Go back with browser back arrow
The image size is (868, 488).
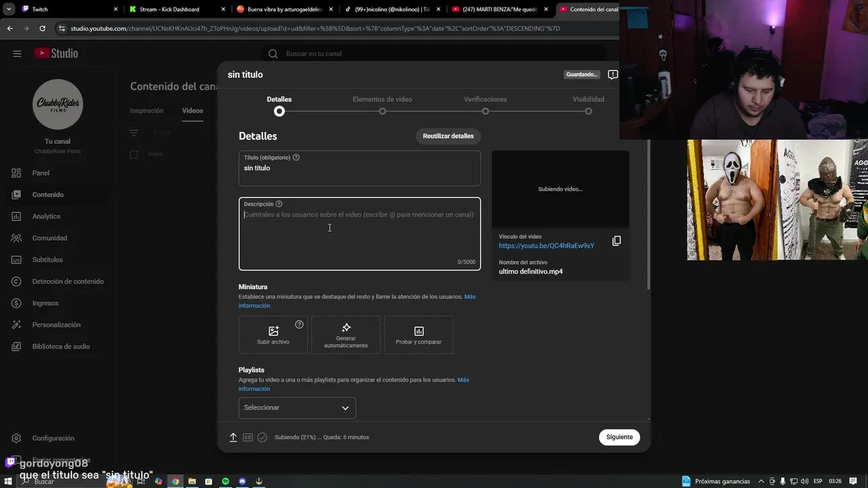(10, 28)
